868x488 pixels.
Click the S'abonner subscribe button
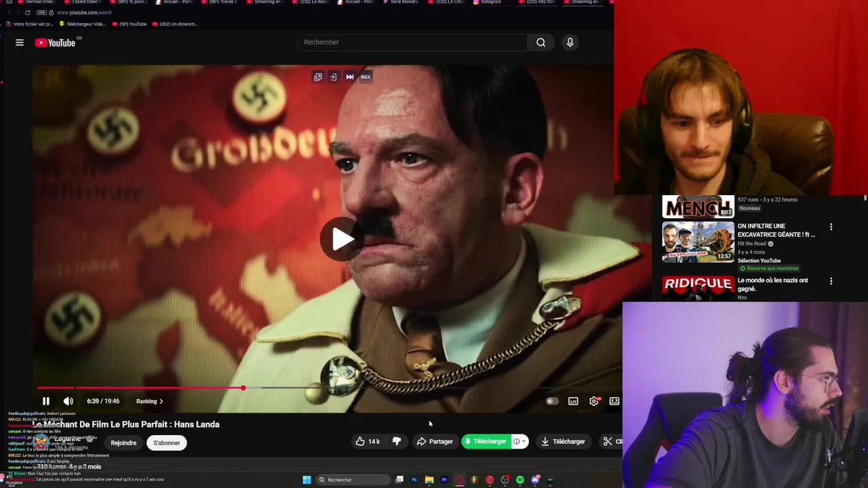point(167,443)
